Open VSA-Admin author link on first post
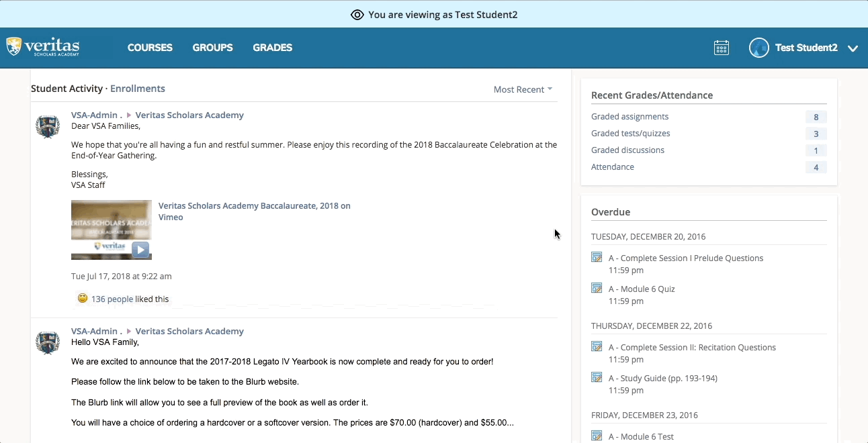This screenshot has height=443, width=868. coord(97,115)
